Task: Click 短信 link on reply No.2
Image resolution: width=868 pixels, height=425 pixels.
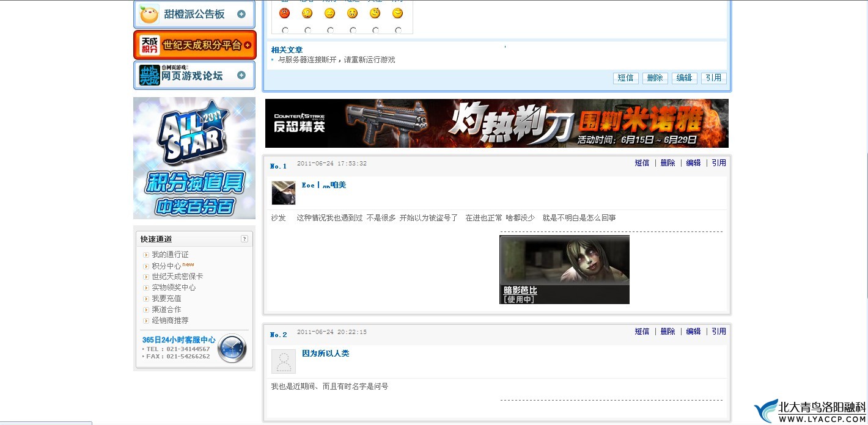Action: tap(642, 332)
